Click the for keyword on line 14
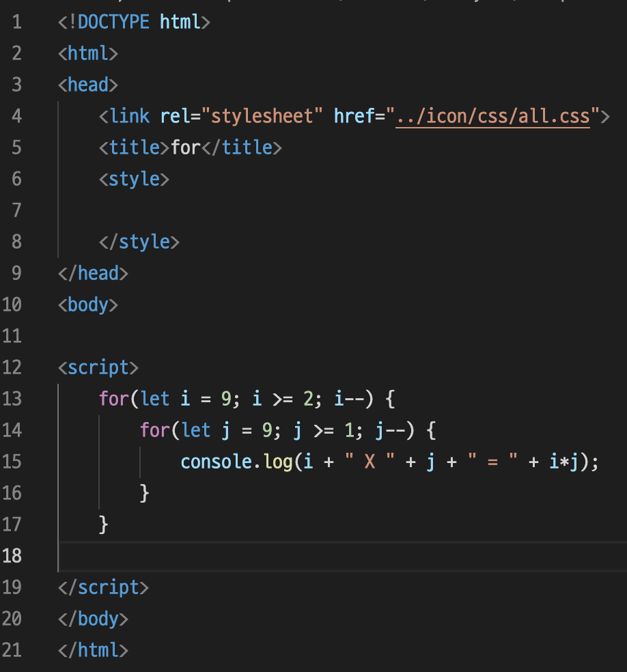Viewport: 627px width, 672px height. point(155,430)
